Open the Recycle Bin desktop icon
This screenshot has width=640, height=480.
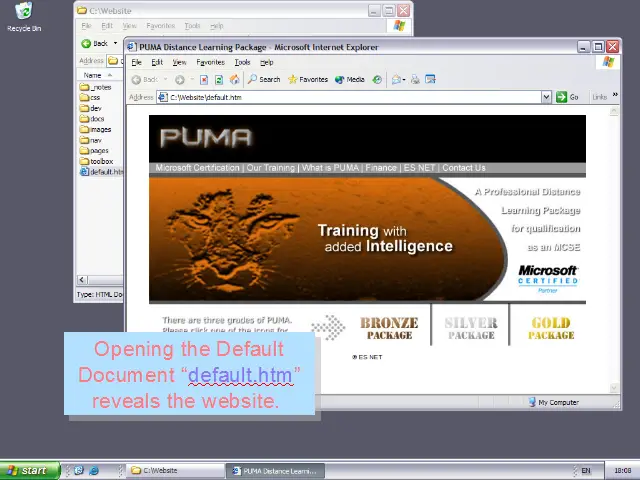[x=24, y=17]
